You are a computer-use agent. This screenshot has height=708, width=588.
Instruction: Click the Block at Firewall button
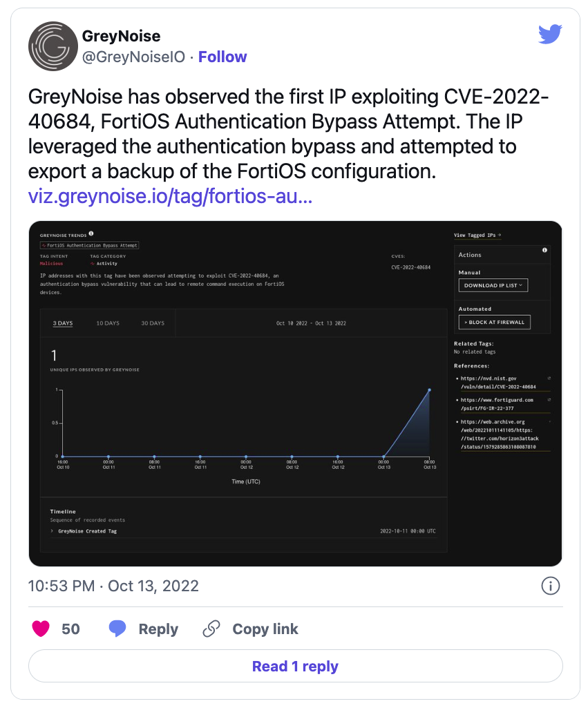(494, 322)
